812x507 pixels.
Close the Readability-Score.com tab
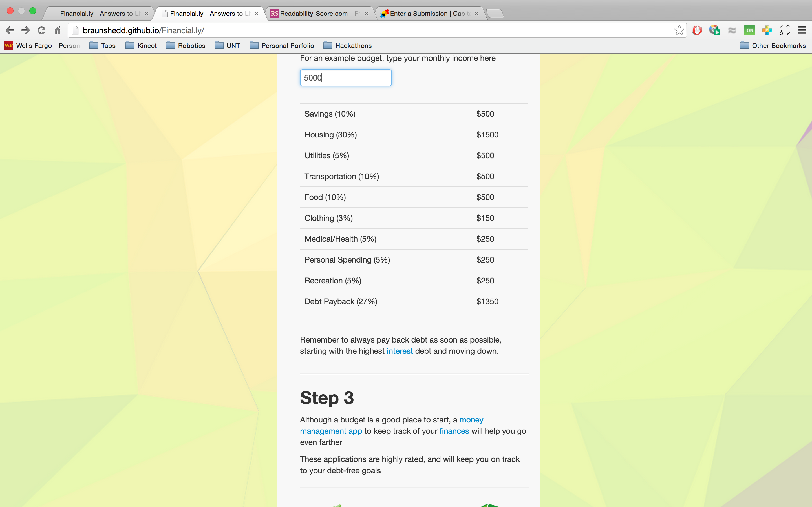367,14
